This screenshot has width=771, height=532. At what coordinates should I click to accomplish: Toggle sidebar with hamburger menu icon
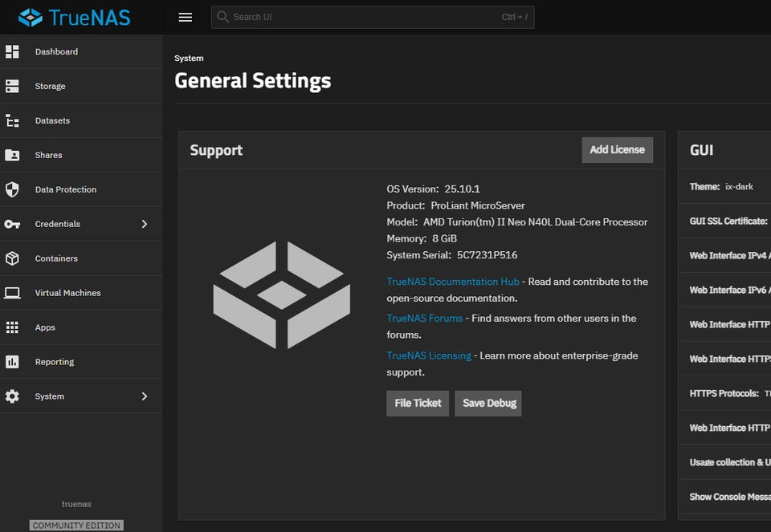click(x=186, y=17)
